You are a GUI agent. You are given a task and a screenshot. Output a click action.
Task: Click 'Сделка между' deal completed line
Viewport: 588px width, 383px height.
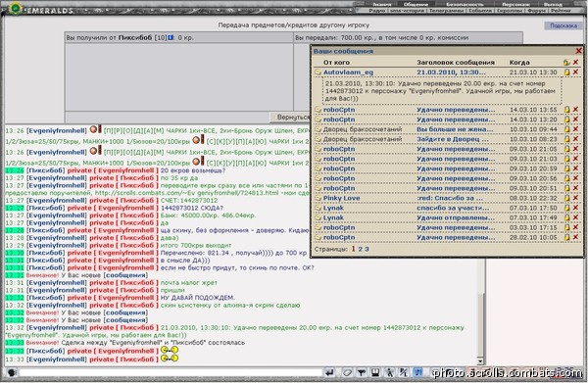point(153,343)
